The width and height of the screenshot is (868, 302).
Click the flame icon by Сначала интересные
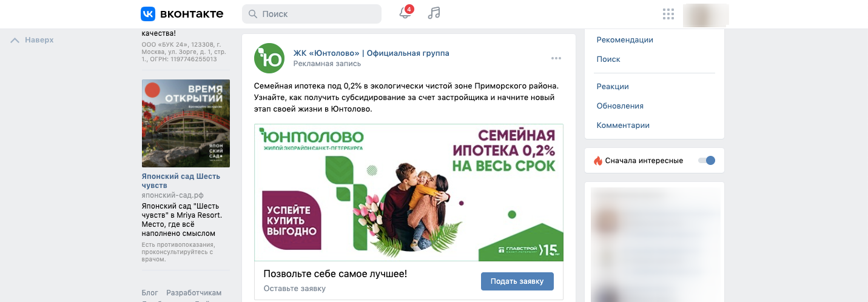coord(598,161)
